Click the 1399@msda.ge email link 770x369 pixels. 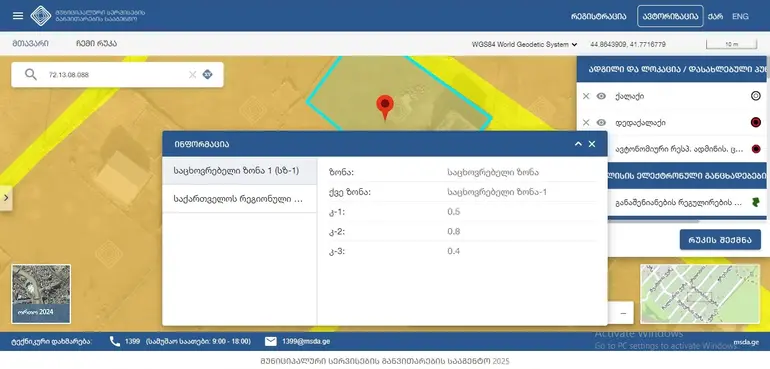pyautogui.click(x=306, y=341)
